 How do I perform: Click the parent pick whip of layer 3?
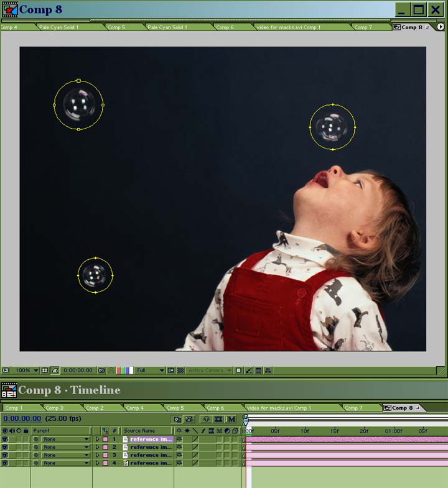point(36,455)
